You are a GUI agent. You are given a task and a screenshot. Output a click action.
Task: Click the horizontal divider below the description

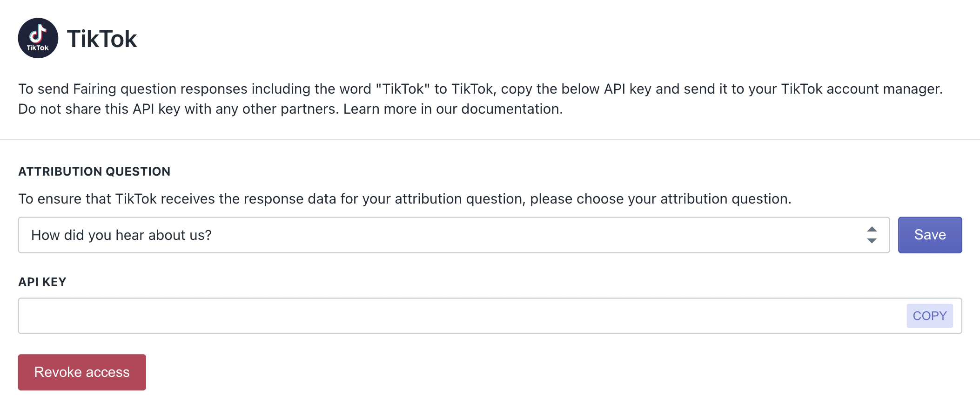pyautogui.click(x=490, y=139)
